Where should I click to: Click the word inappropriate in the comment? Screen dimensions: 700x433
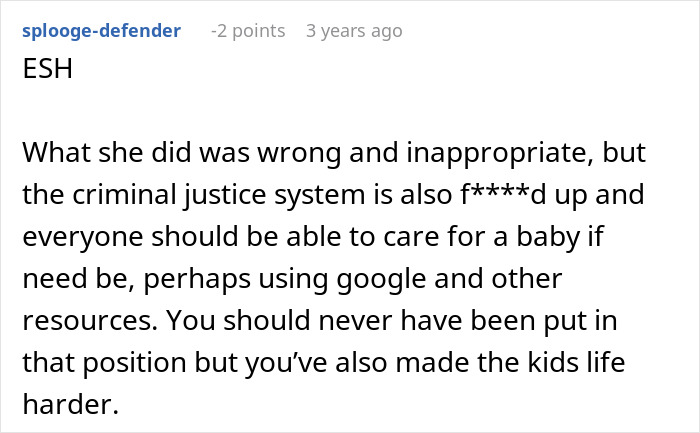coord(500,153)
